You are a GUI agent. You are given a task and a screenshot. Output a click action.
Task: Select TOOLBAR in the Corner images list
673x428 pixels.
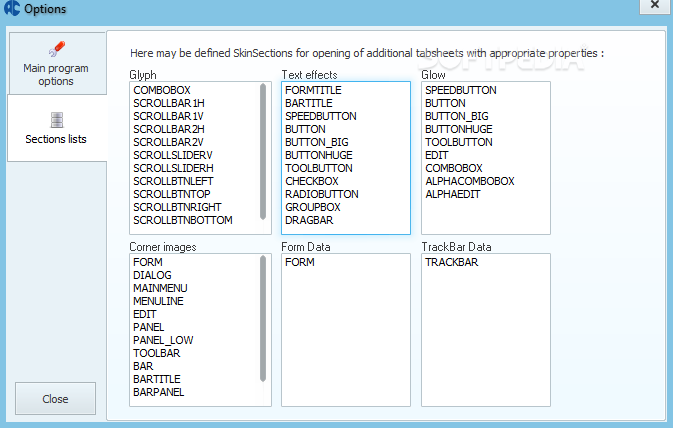[156, 353]
